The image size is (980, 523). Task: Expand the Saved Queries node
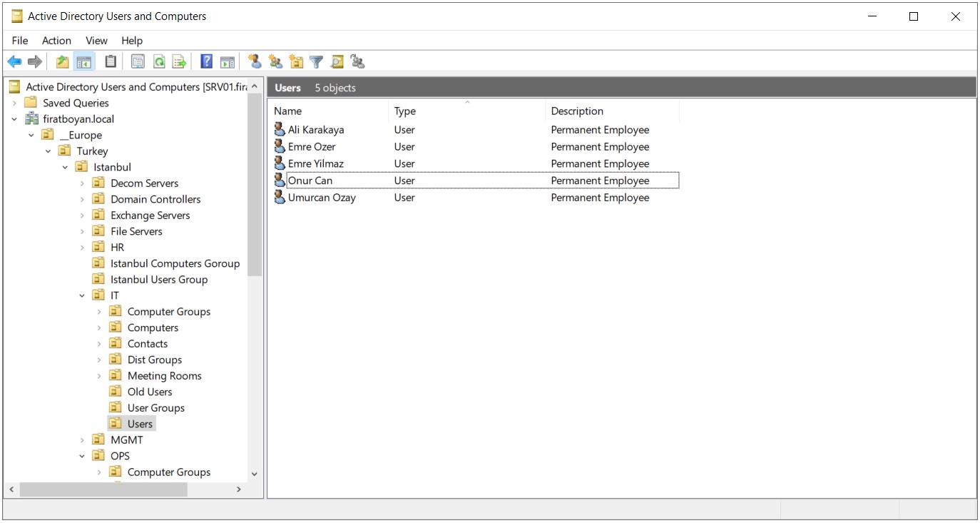14,103
